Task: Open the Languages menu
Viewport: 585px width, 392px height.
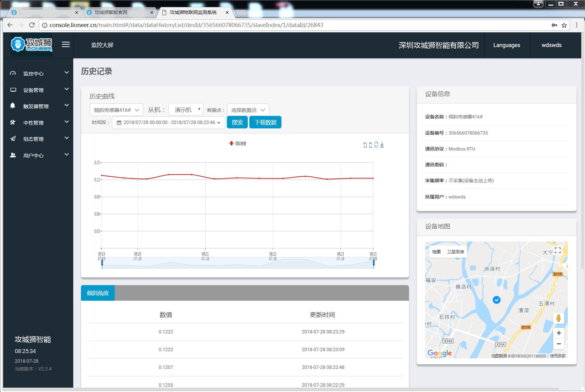Action: tap(506, 45)
